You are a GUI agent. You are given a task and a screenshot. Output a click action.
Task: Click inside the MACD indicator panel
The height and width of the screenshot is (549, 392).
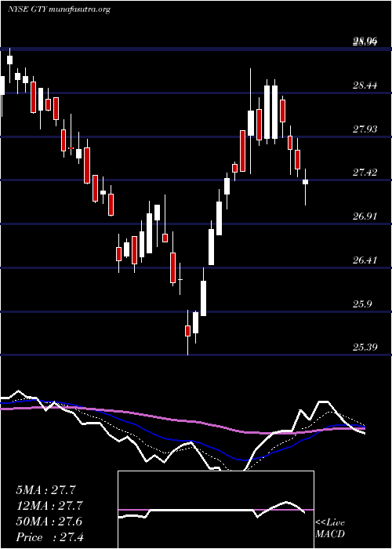tap(216, 510)
